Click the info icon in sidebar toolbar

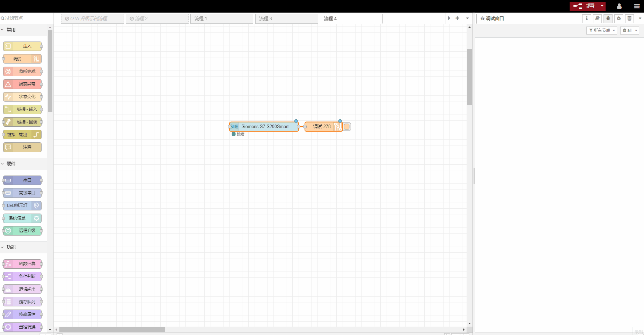pyautogui.click(x=587, y=18)
